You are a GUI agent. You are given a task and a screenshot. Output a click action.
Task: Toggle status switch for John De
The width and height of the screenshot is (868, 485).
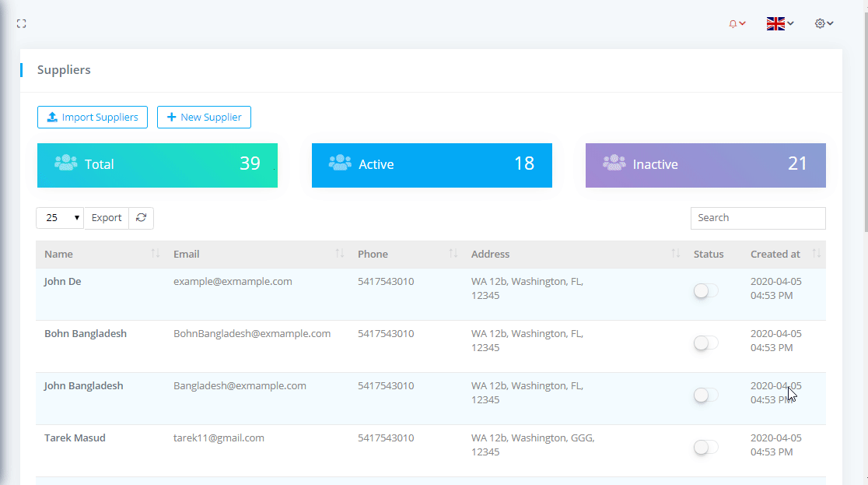[x=705, y=291]
